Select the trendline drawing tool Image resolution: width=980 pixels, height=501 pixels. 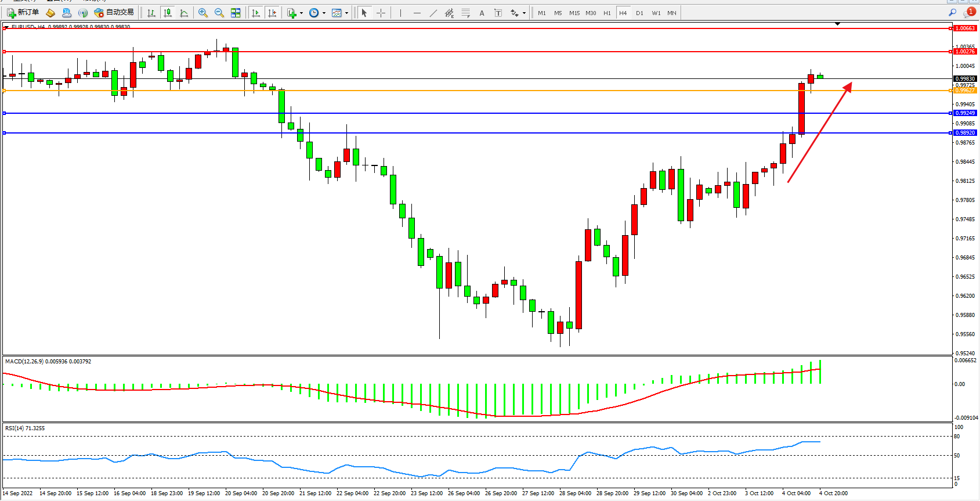(x=433, y=13)
